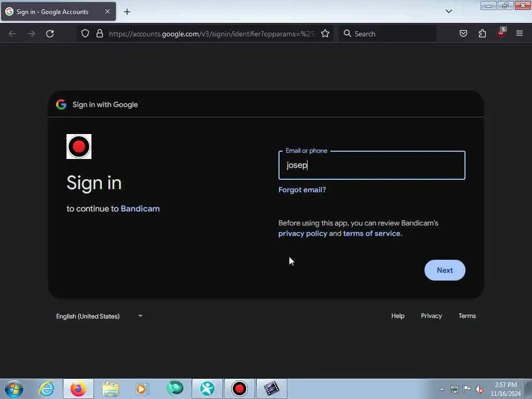532x399 pixels.
Task: Click the Firefox forward arrow button
Action: point(31,34)
